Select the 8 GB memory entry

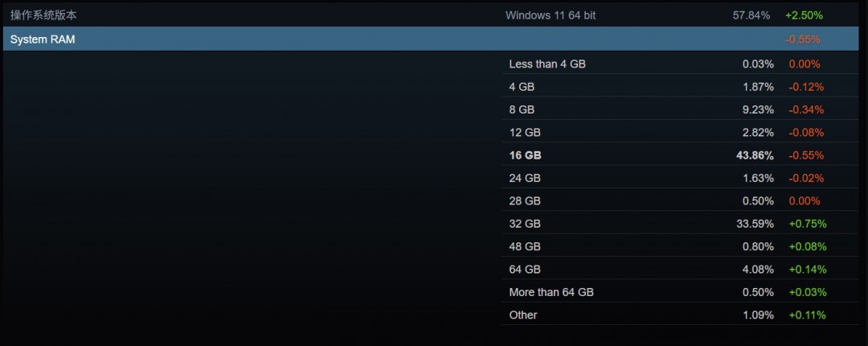point(522,109)
